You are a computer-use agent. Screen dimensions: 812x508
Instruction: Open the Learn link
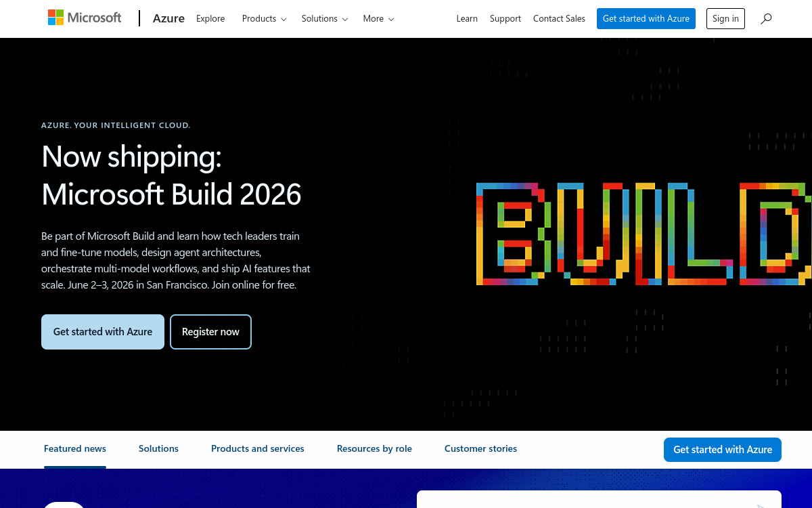coord(467,19)
